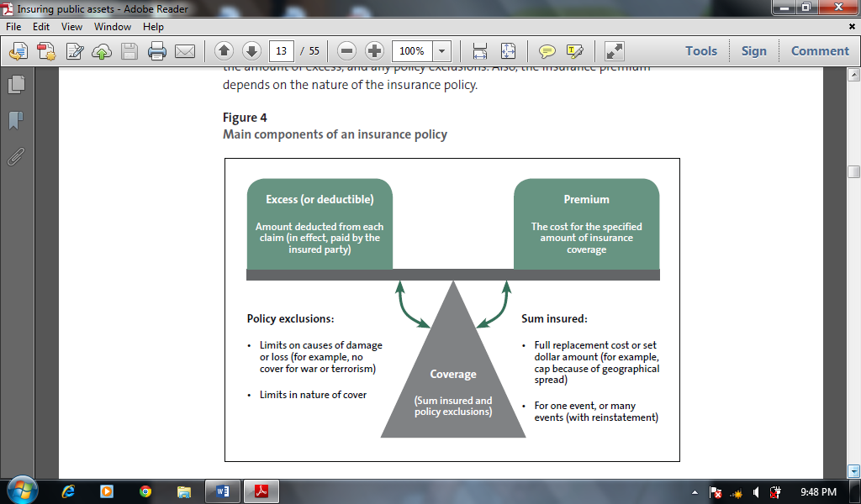Go to previous page with up arrow
The image size is (861, 504).
pos(224,50)
